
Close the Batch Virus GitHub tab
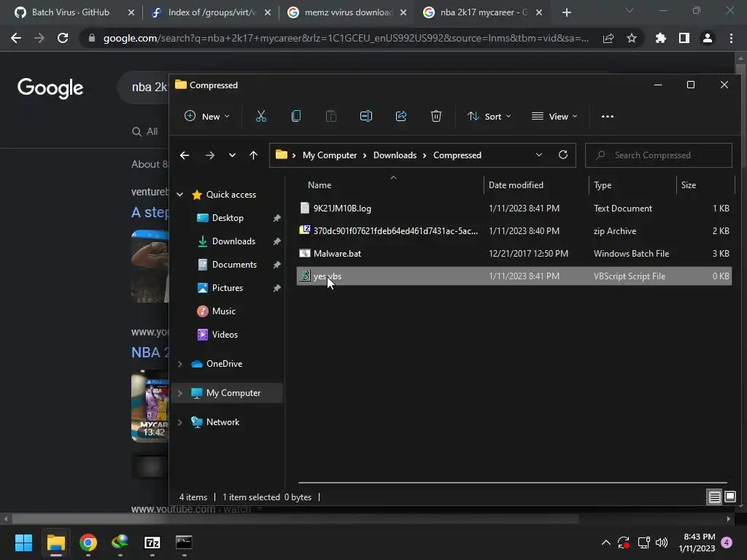[131, 12]
